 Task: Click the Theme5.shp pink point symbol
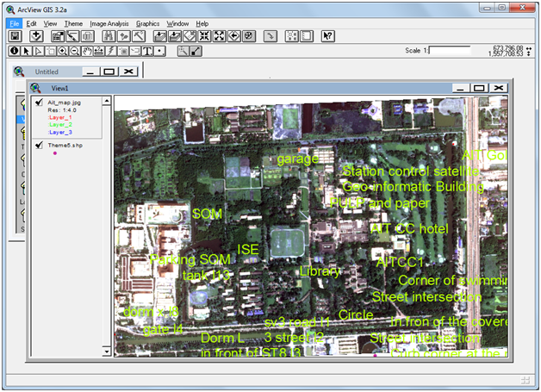[x=55, y=154]
